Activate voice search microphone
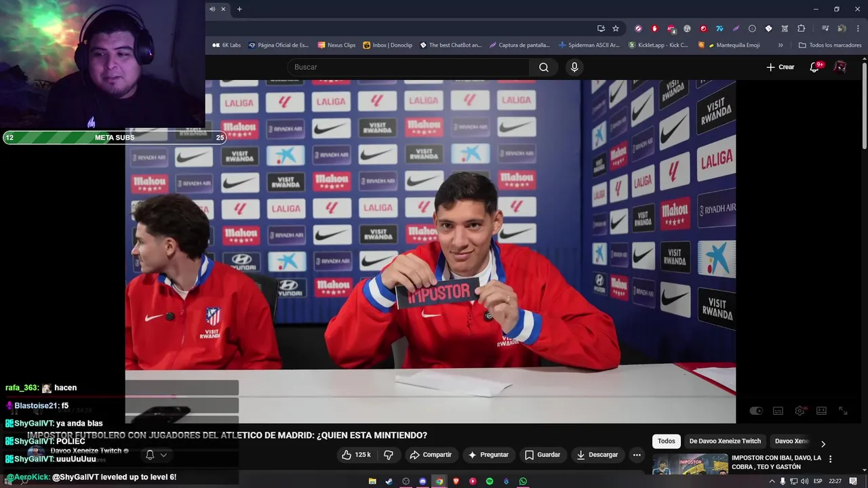Image resolution: width=868 pixels, height=488 pixels. 574,67
